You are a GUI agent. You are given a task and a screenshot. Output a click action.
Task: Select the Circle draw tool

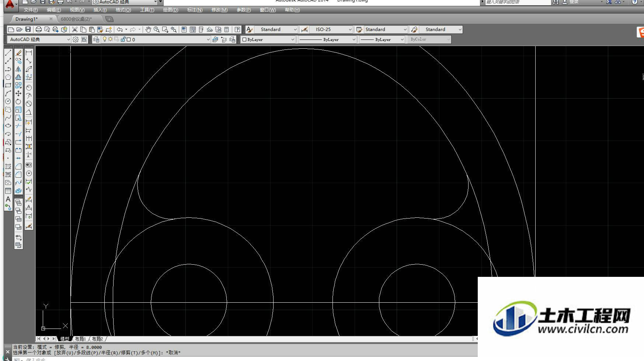(x=8, y=102)
